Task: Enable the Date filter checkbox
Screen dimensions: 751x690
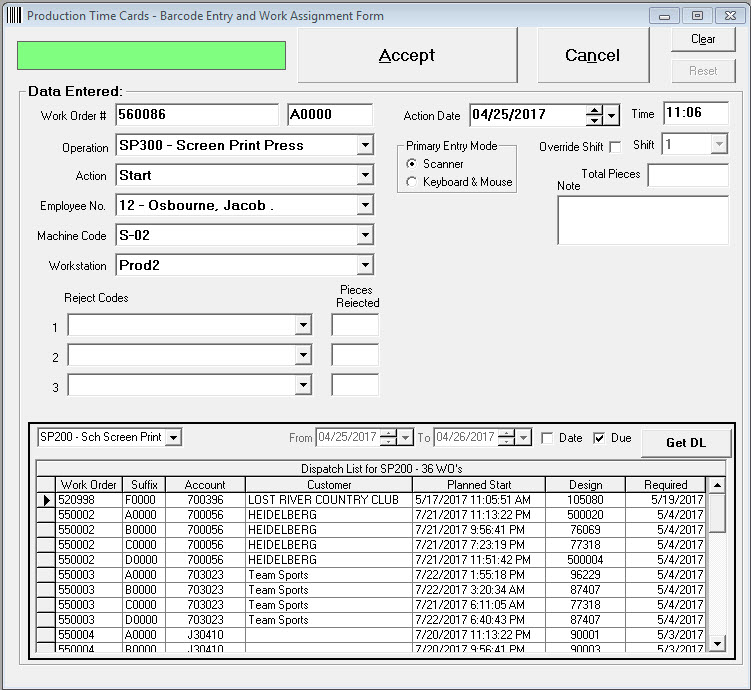Action: pyautogui.click(x=546, y=438)
